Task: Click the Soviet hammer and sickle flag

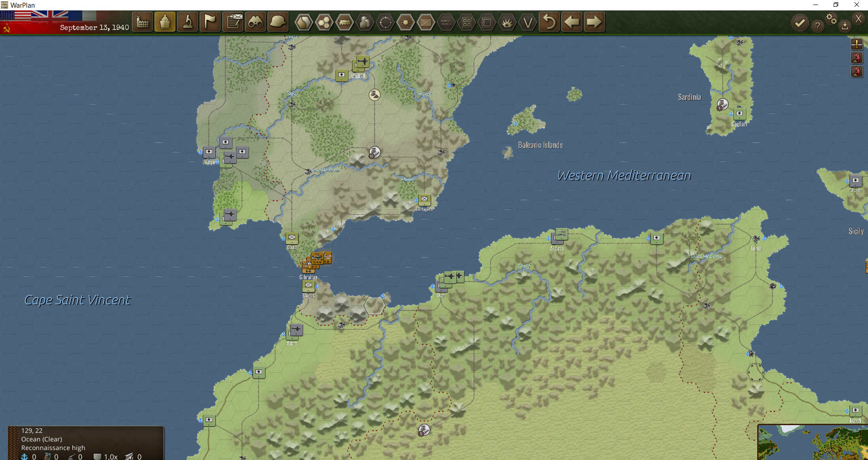Action: click(7, 29)
